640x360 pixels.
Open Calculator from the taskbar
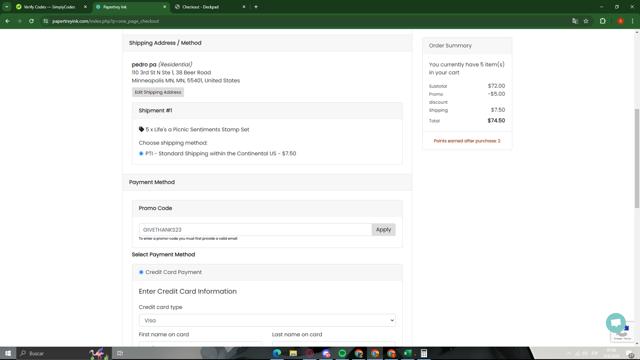pos(424,353)
